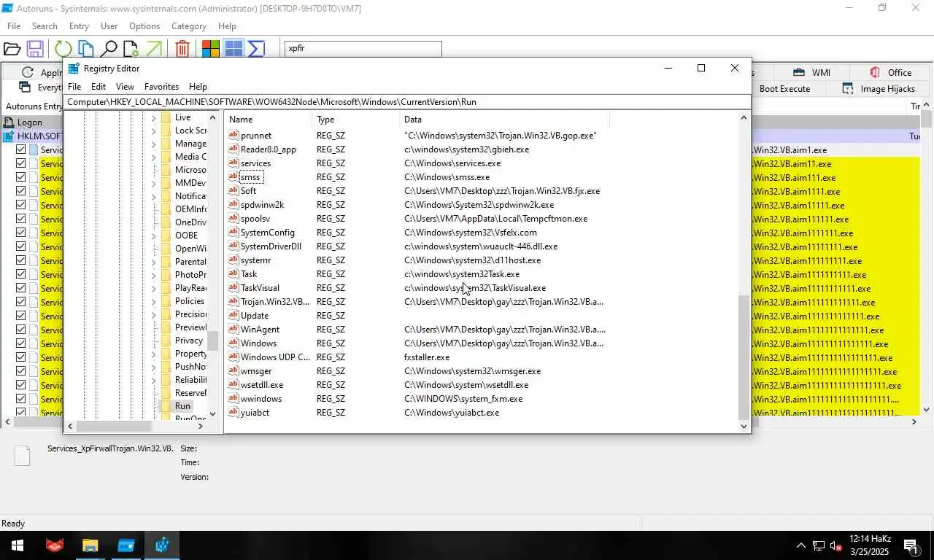Click the Registry Editor title bar icon
The height and width of the screenshot is (560, 934).
pyautogui.click(x=73, y=68)
